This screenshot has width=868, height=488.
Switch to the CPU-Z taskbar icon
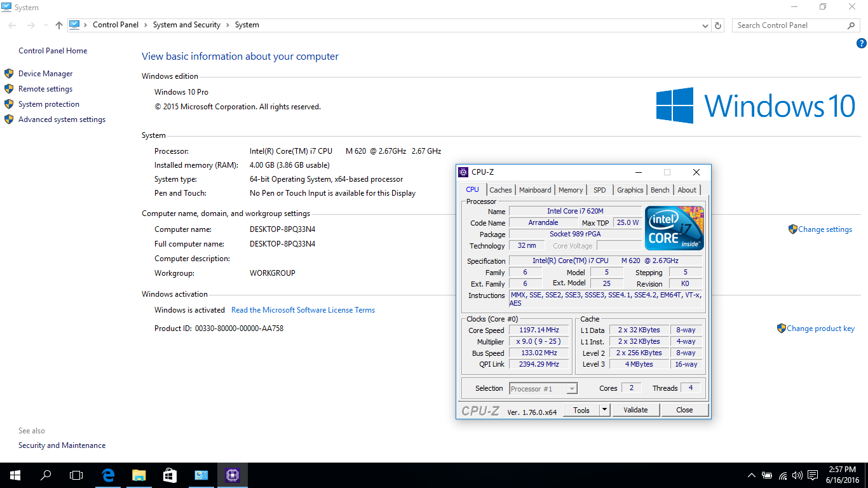click(x=231, y=475)
